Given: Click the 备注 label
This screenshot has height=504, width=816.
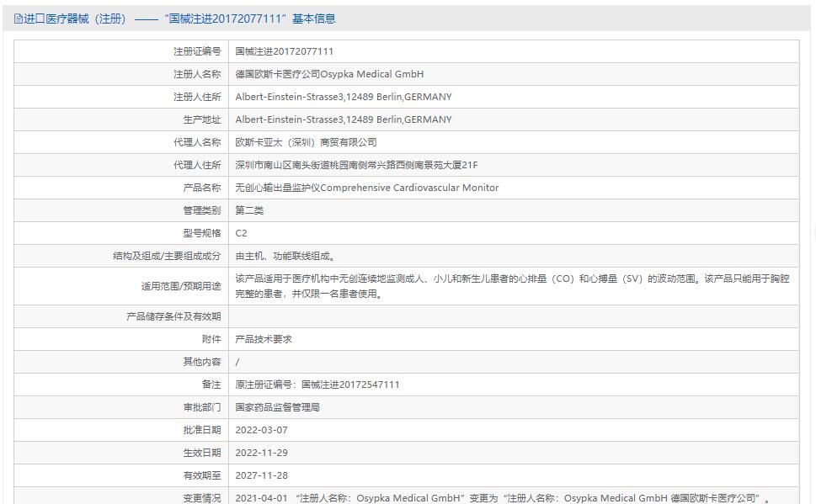Looking at the screenshot, I should pyautogui.click(x=211, y=385).
